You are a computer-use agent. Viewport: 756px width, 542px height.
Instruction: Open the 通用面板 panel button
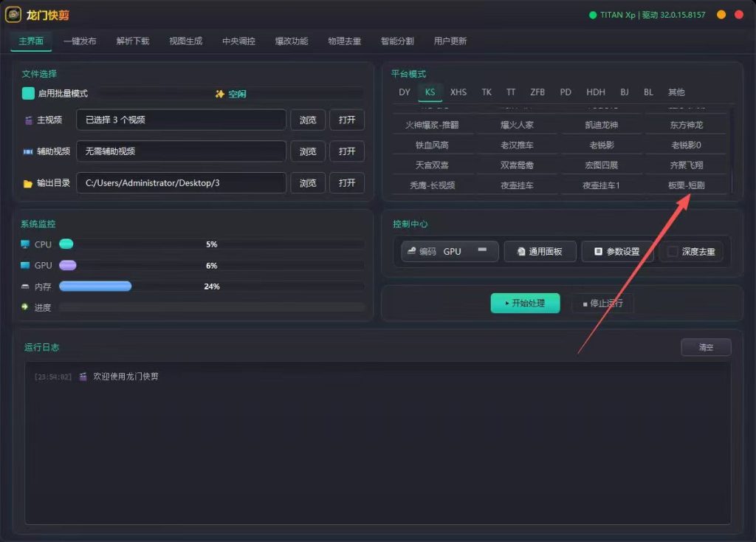coord(540,251)
